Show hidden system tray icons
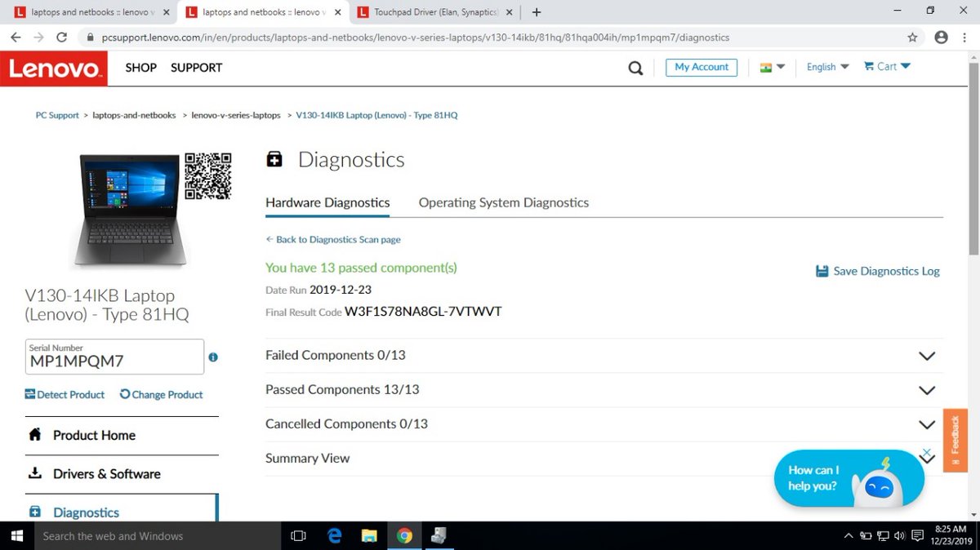Image resolution: width=980 pixels, height=550 pixels. tap(848, 536)
